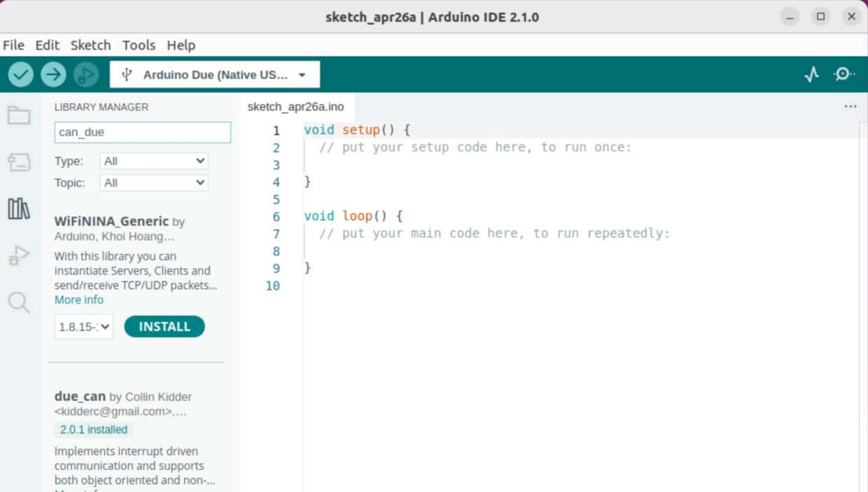Select the sketch_apr26a.ino tab
Image resolution: width=868 pixels, height=492 pixels.
(x=296, y=106)
